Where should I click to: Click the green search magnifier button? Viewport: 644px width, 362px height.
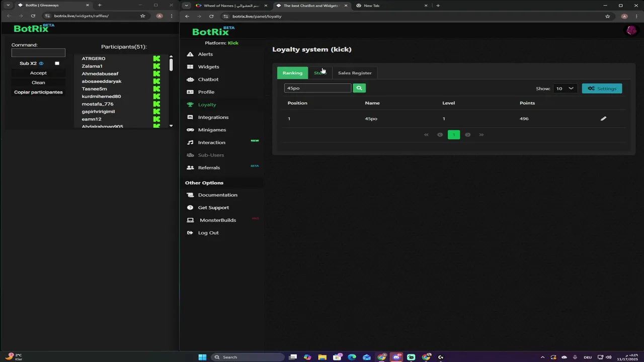(359, 88)
